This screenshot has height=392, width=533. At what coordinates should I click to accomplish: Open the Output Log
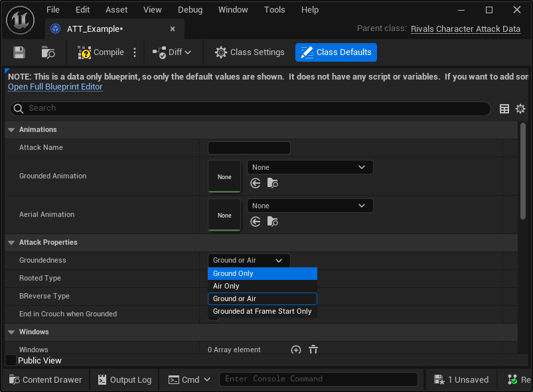tap(124, 379)
